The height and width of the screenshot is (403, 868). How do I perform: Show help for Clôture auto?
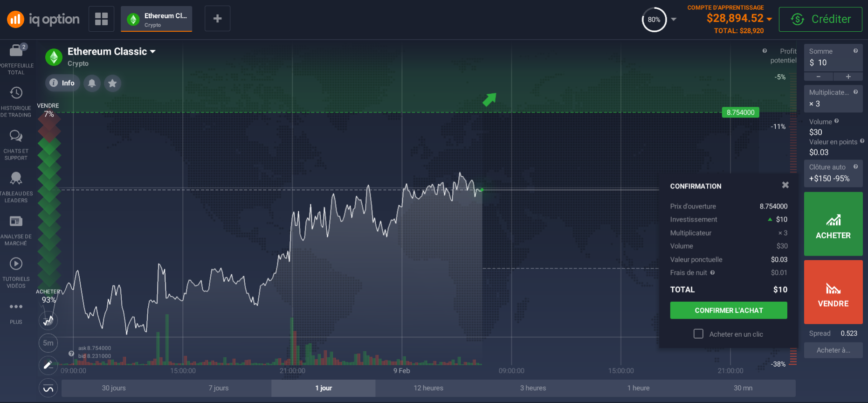coord(855,167)
